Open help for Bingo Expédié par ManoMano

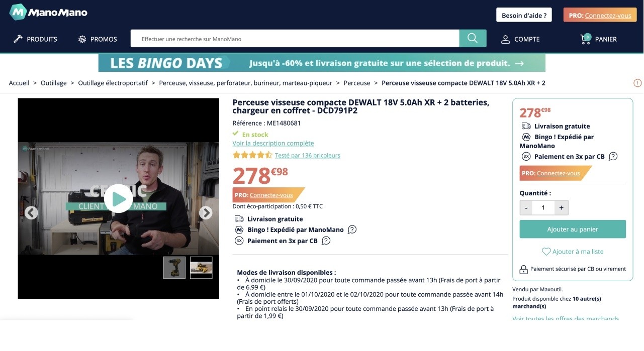(x=352, y=229)
